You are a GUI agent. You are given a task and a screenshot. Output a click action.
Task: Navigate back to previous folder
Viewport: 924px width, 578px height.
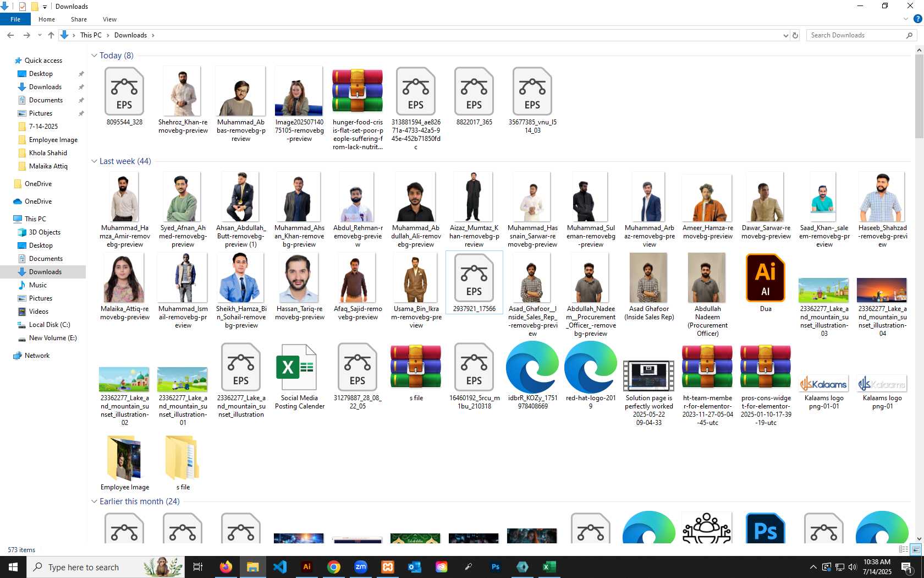[x=10, y=35]
